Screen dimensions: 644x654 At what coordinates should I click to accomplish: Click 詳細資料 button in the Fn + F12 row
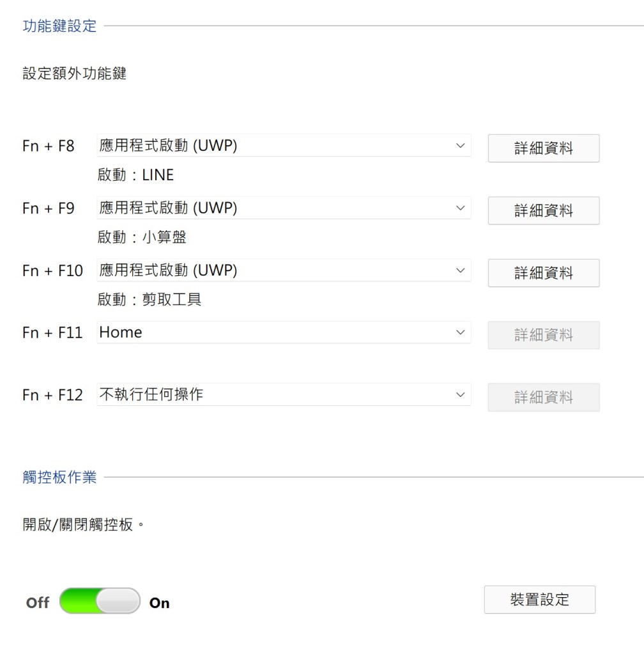pyautogui.click(x=543, y=397)
